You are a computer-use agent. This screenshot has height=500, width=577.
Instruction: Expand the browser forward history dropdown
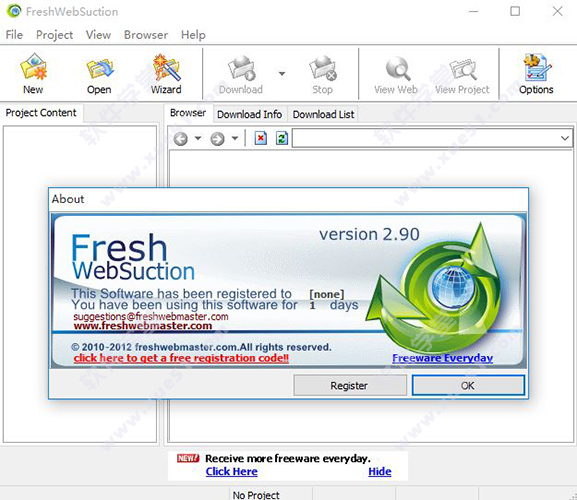[x=235, y=138]
